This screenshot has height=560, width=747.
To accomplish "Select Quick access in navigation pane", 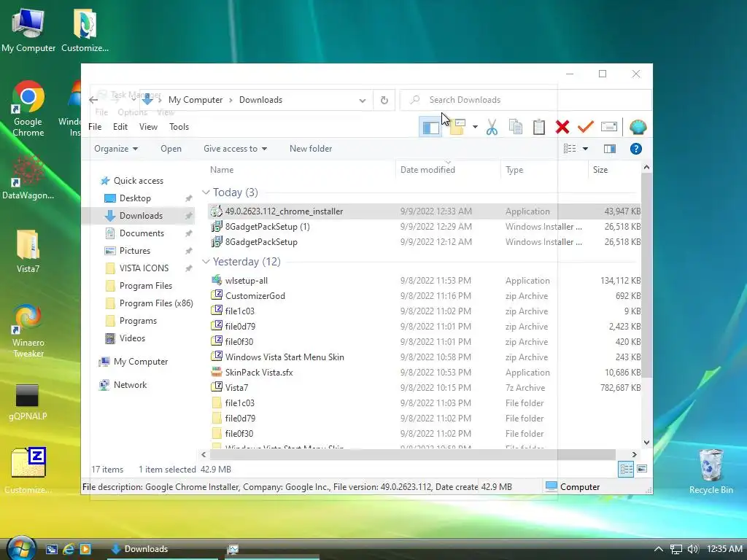I will click(x=138, y=181).
